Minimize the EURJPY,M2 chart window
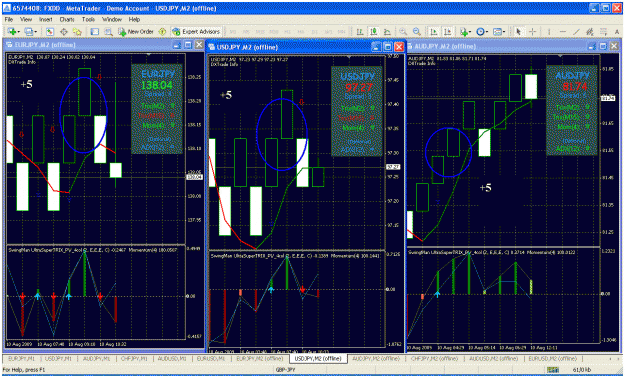Screen dimensions: 625x376 click(177, 45)
